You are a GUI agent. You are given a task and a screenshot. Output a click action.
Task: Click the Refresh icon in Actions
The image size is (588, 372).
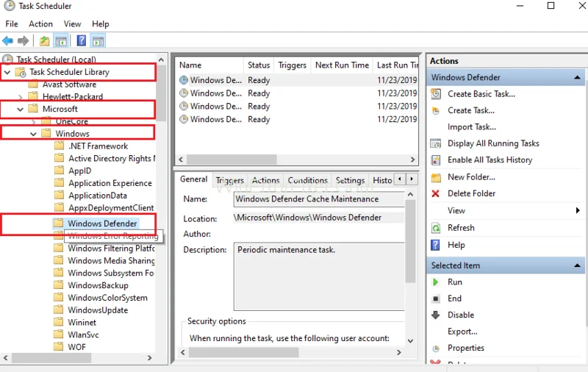coord(436,228)
